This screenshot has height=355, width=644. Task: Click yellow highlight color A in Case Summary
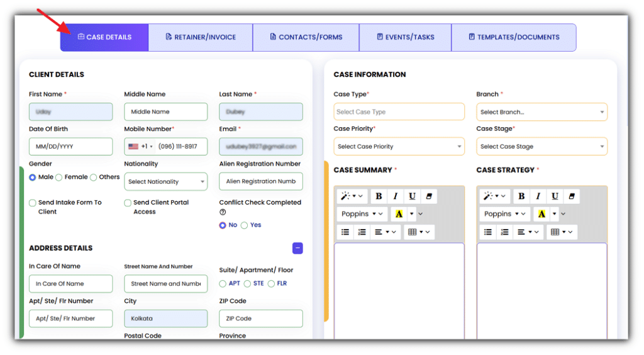(x=399, y=213)
